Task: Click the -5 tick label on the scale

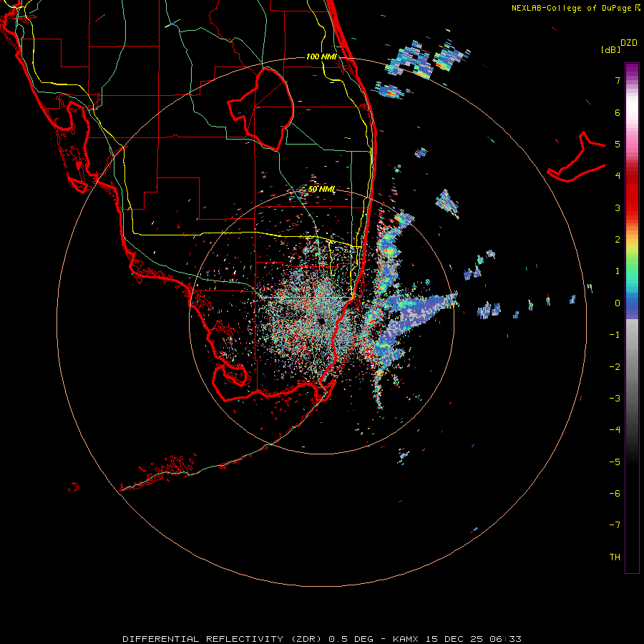Action: 615,462
